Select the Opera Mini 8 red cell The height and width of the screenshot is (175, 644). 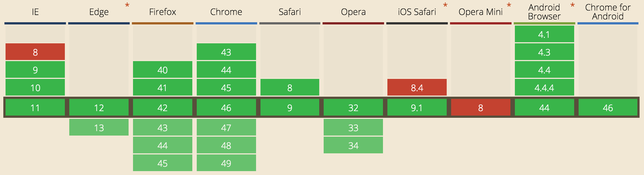click(481, 107)
